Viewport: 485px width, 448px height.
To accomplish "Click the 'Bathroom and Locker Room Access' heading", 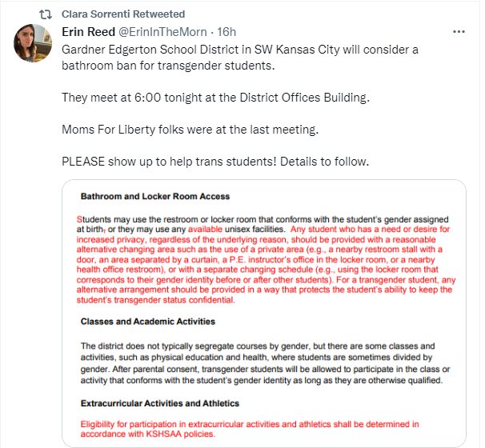I will (x=155, y=196).
